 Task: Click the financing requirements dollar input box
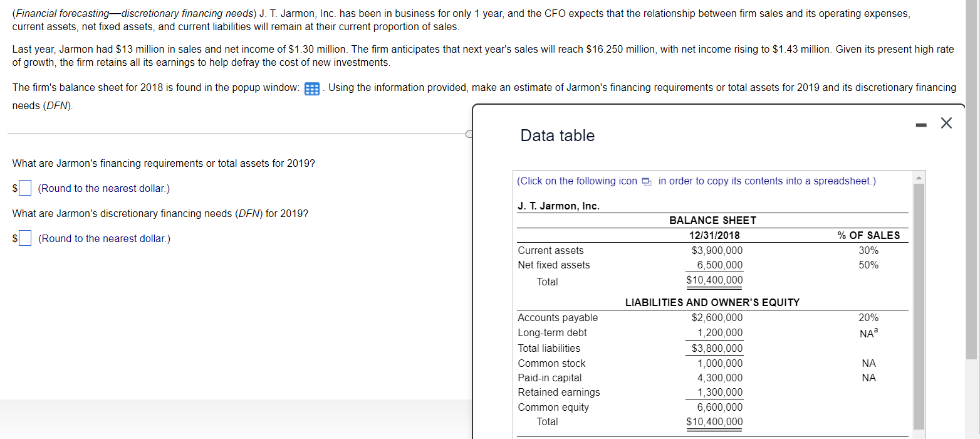pos(23,188)
